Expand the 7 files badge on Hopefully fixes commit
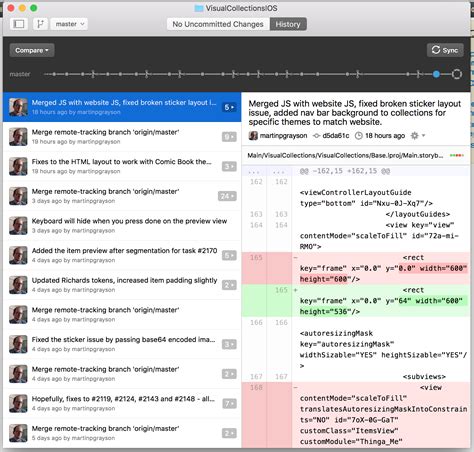Image resolution: width=474 pixels, height=452 pixels. coord(229,404)
